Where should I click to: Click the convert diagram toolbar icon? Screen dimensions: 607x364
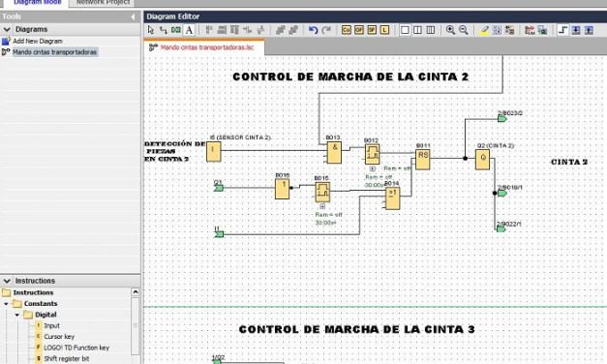click(x=509, y=30)
